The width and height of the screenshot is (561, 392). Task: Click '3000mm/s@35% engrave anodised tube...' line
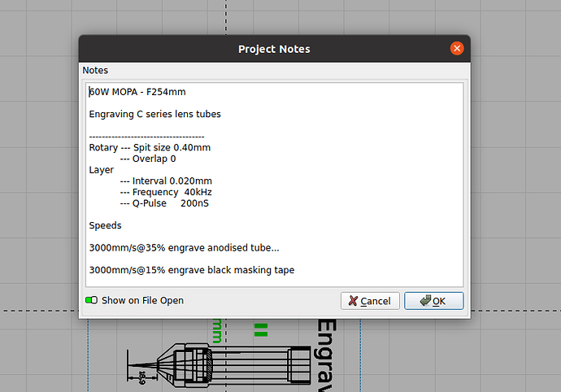coord(184,248)
